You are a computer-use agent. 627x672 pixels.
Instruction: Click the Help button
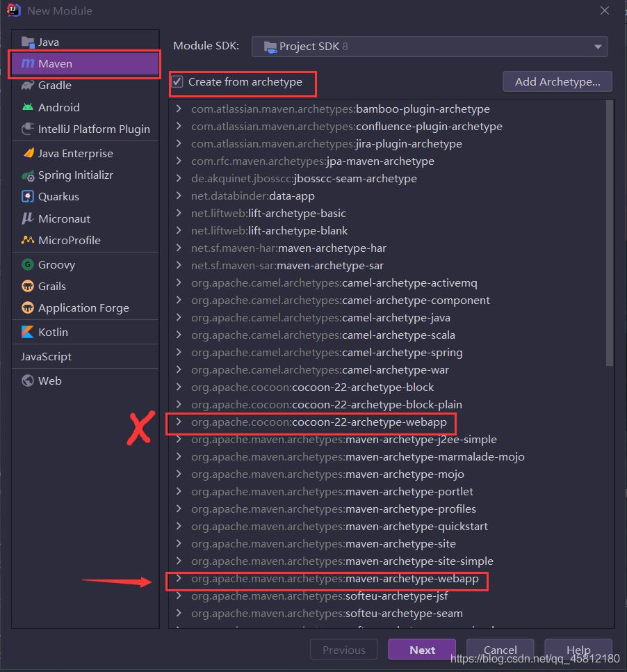[x=578, y=650]
